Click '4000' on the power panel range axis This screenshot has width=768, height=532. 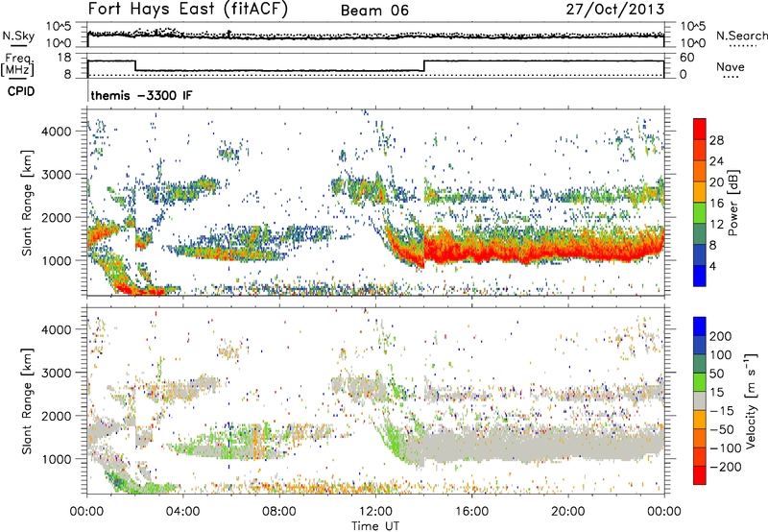[56, 132]
